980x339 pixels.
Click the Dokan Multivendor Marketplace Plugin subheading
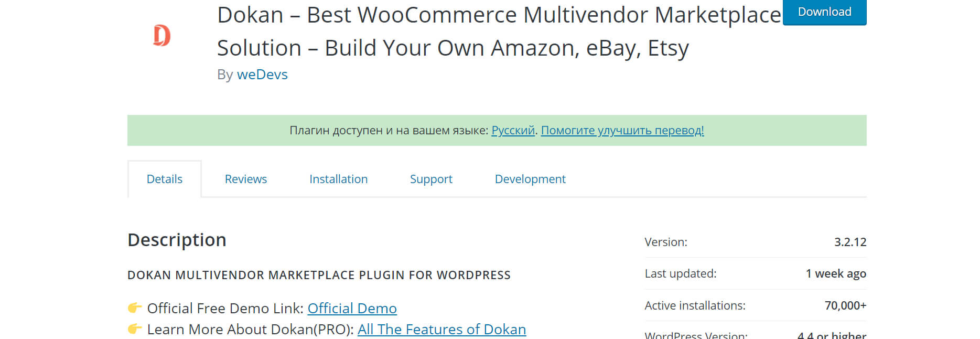(x=319, y=275)
